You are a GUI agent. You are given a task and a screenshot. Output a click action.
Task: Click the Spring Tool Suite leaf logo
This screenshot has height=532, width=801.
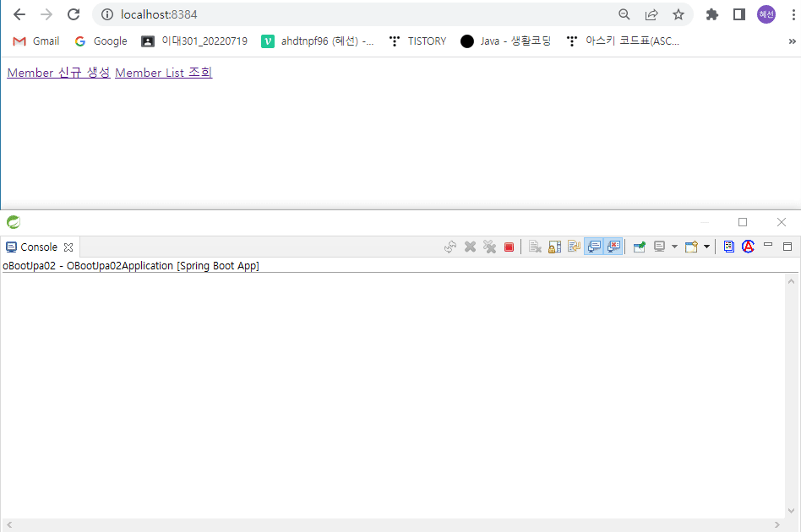14,222
